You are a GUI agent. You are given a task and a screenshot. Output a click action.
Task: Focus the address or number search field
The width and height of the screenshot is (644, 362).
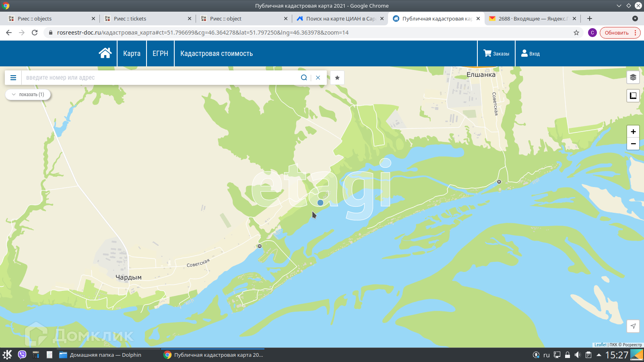point(161,78)
